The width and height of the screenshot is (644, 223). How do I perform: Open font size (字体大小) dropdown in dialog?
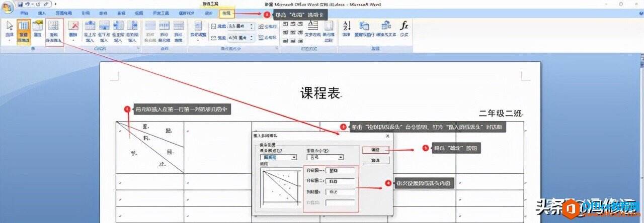tap(325, 157)
